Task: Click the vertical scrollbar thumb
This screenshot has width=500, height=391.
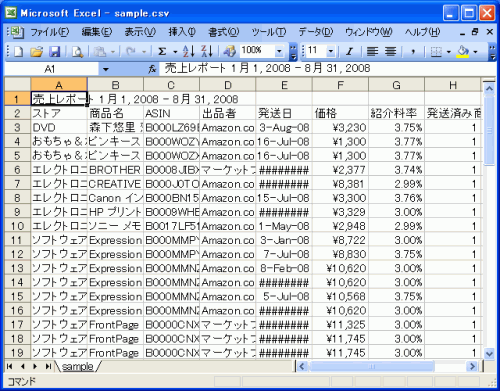Action: tap(489, 131)
